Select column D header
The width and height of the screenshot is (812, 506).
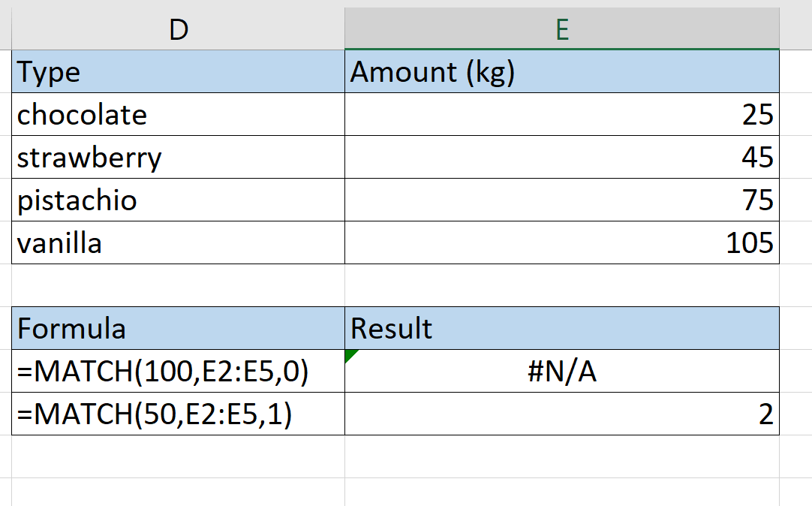178,29
